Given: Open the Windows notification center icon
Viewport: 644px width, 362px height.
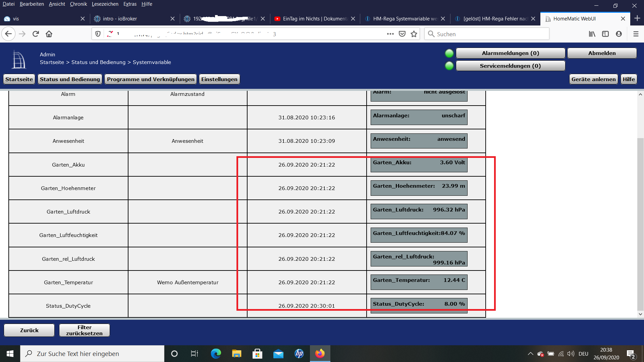Looking at the screenshot, I should pos(631,354).
